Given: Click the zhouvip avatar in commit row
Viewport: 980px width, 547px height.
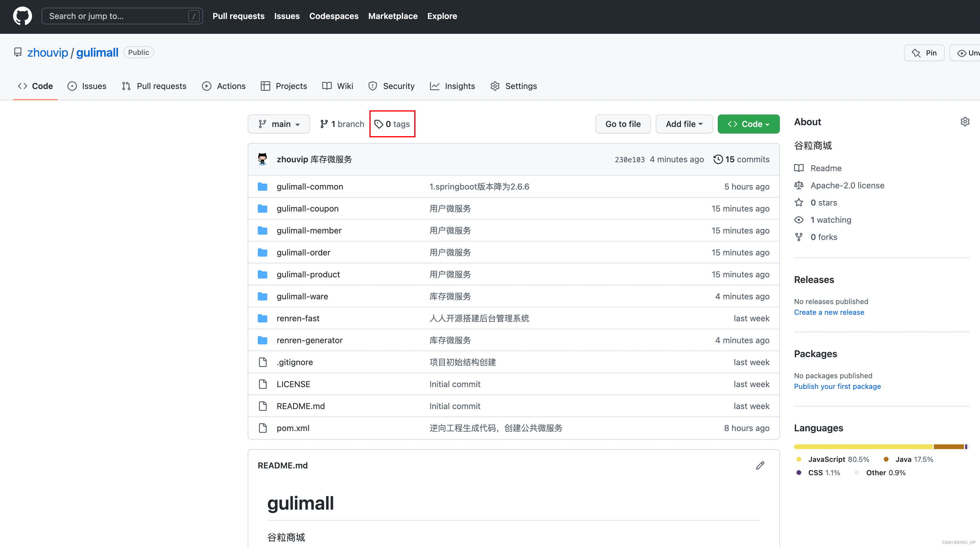Looking at the screenshot, I should [x=263, y=159].
